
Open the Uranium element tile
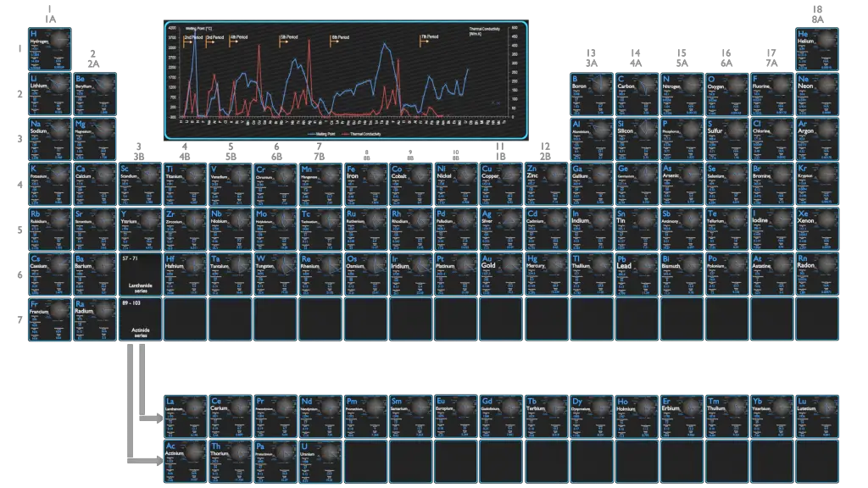(x=320, y=462)
